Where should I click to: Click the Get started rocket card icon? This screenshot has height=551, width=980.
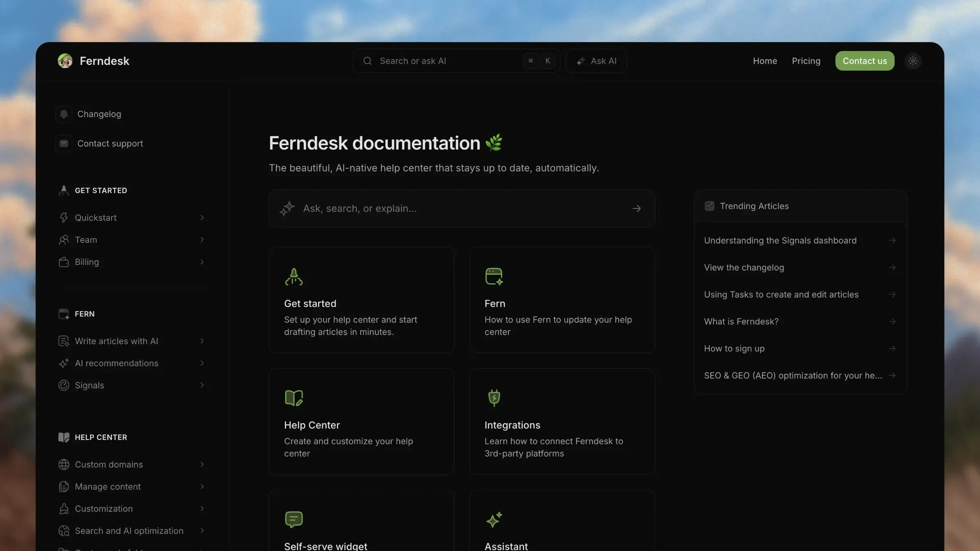point(294,277)
